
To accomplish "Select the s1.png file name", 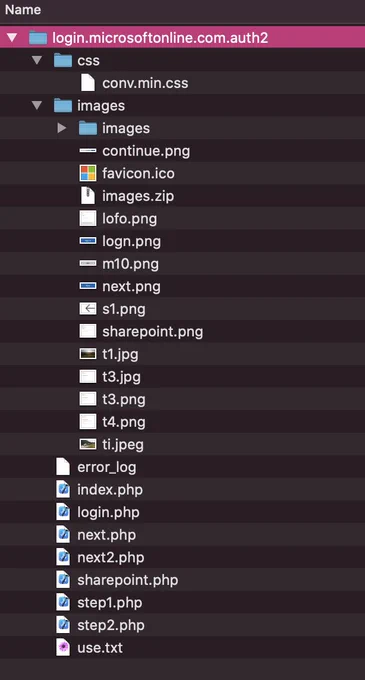I will (124, 309).
